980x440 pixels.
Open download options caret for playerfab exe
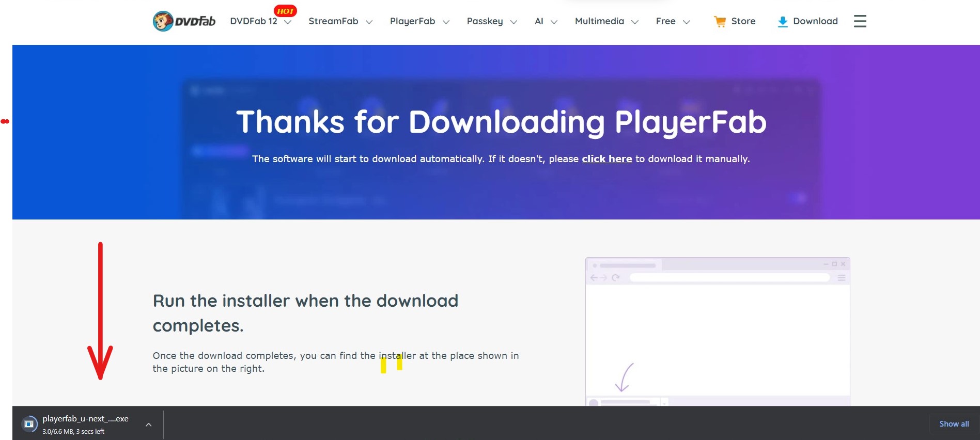[148, 425]
